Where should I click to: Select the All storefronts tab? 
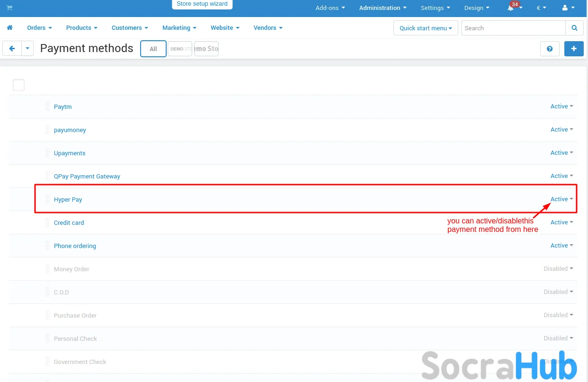coord(153,49)
